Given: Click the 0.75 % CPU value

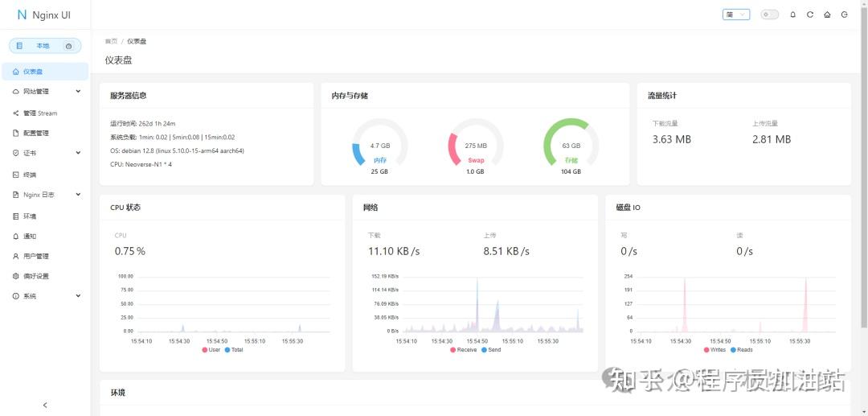Looking at the screenshot, I should tap(130, 252).
